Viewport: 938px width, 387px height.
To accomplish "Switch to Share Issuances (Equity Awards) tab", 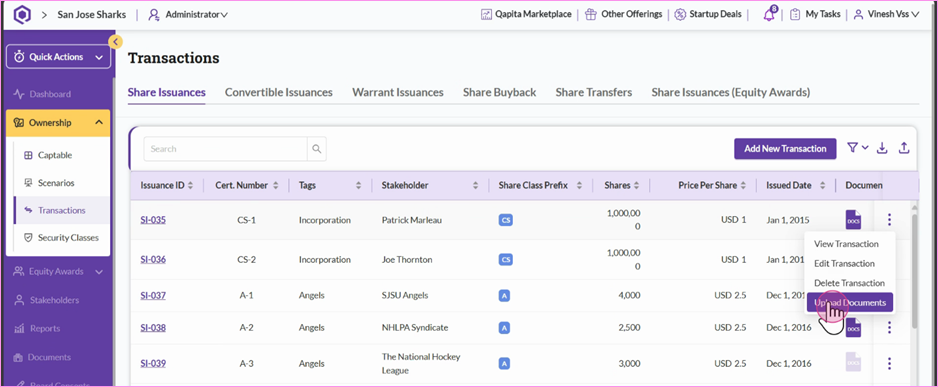I will point(730,92).
